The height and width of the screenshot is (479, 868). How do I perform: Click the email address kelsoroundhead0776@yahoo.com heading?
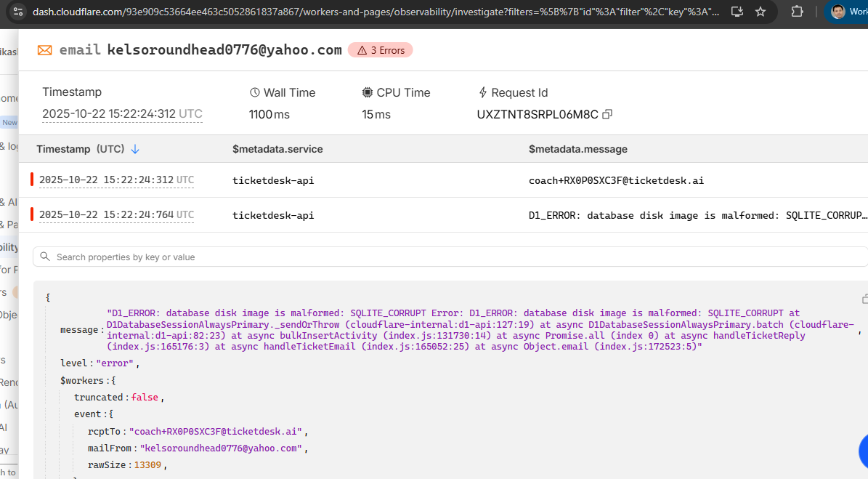tap(224, 50)
